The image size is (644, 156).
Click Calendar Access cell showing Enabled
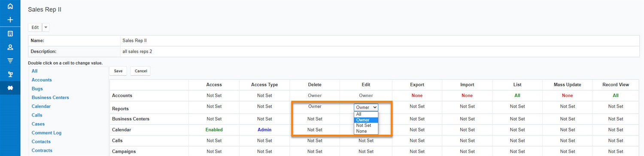click(x=214, y=129)
